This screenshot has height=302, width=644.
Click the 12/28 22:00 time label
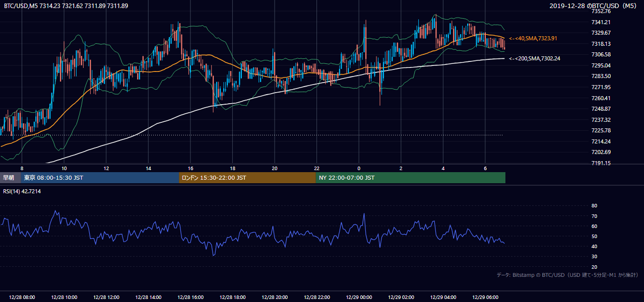(x=317, y=297)
